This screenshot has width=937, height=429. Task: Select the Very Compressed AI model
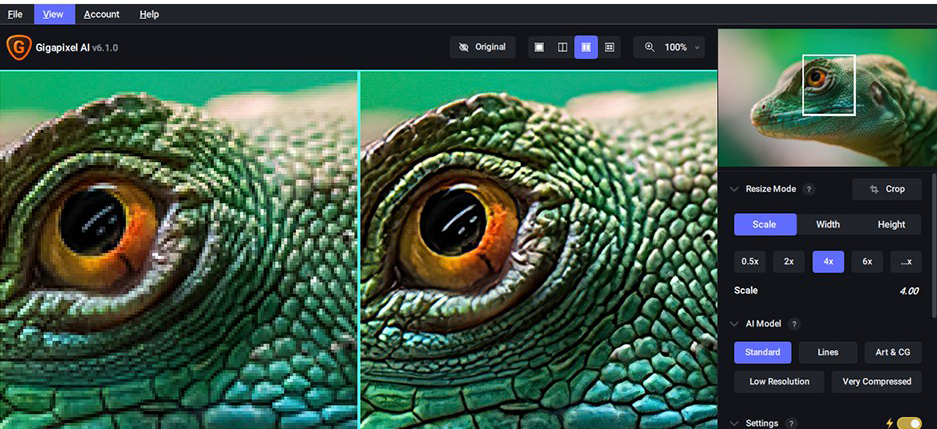(877, 382)
